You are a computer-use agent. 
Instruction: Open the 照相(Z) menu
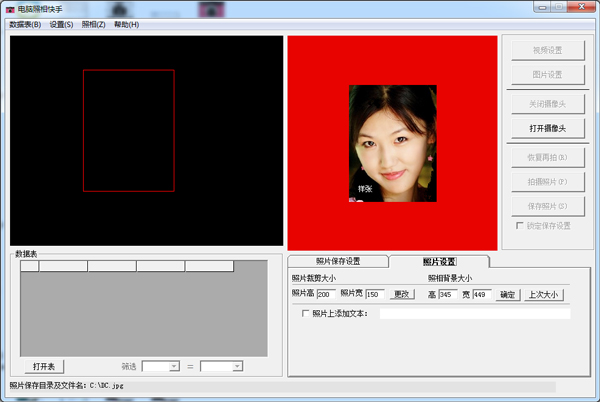click(x=93, y=24)
